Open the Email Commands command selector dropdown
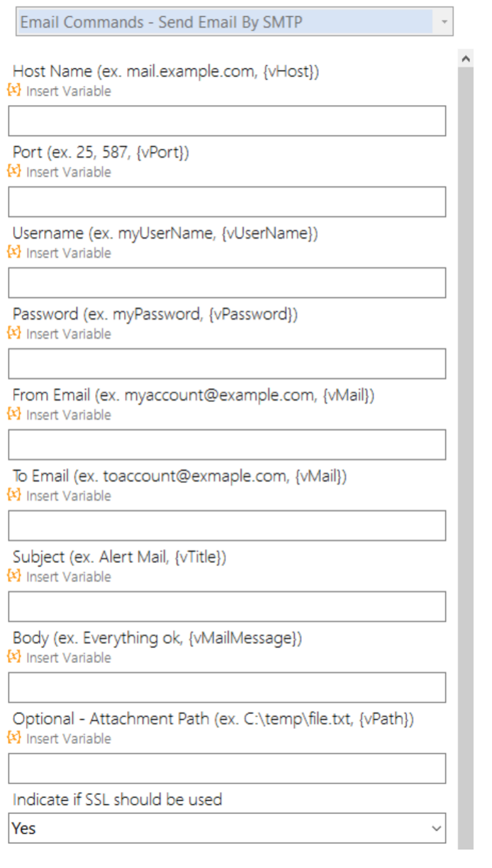Viewport: 492px width, 868px height. point(234,22)
